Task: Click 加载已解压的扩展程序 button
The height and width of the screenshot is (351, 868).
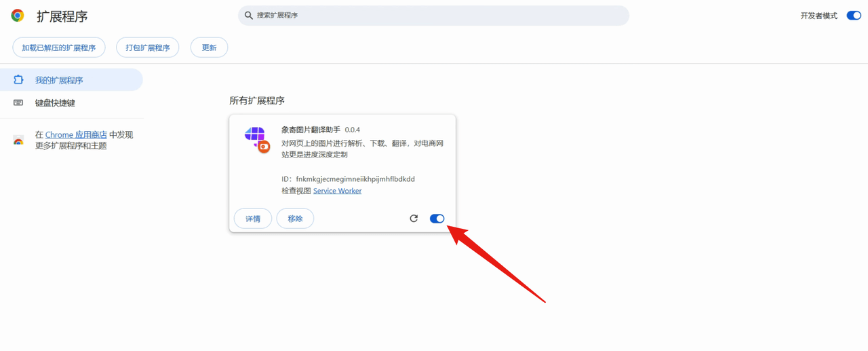Action: point(59,48)
